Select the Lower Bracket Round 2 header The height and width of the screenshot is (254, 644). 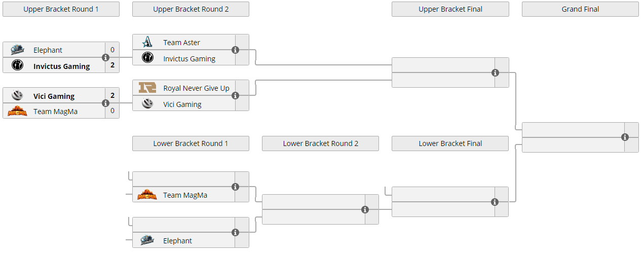(320, 143)
